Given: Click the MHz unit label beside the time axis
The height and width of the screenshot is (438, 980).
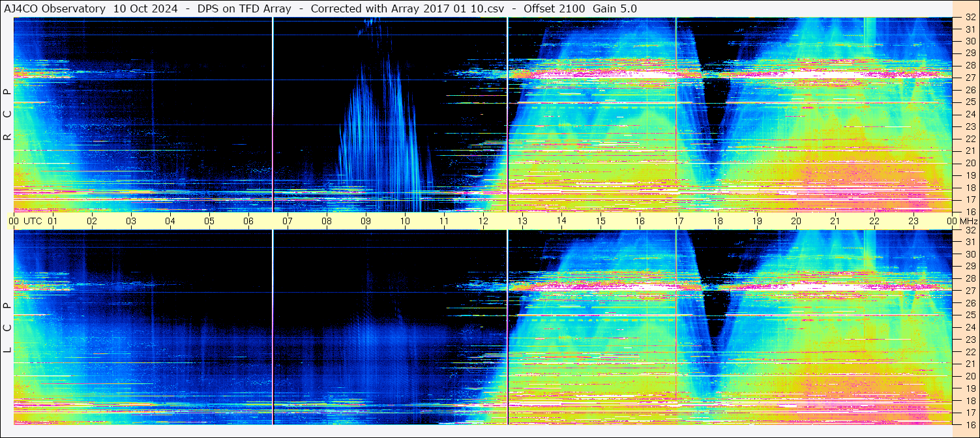Looking at the screenshot, I should (x=966, y=221).
